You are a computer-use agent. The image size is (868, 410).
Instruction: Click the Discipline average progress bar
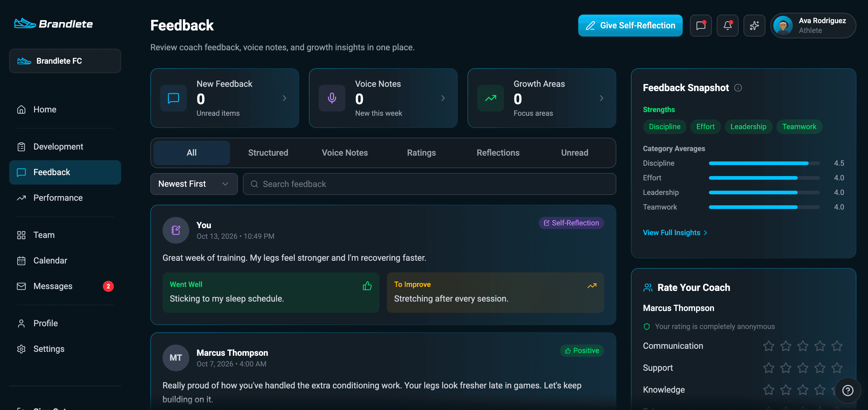click(x=764, y=163)
